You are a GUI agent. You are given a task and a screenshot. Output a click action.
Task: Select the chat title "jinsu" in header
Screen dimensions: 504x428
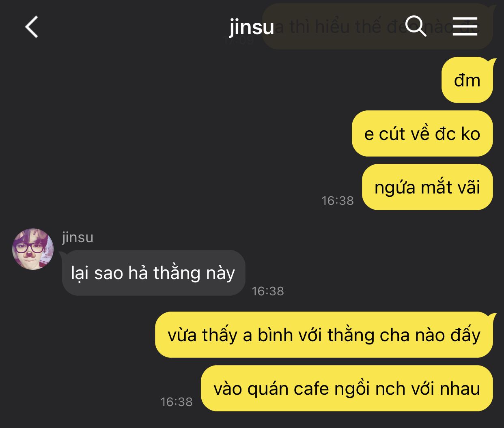pyautogui.click(x=252, y=27)
